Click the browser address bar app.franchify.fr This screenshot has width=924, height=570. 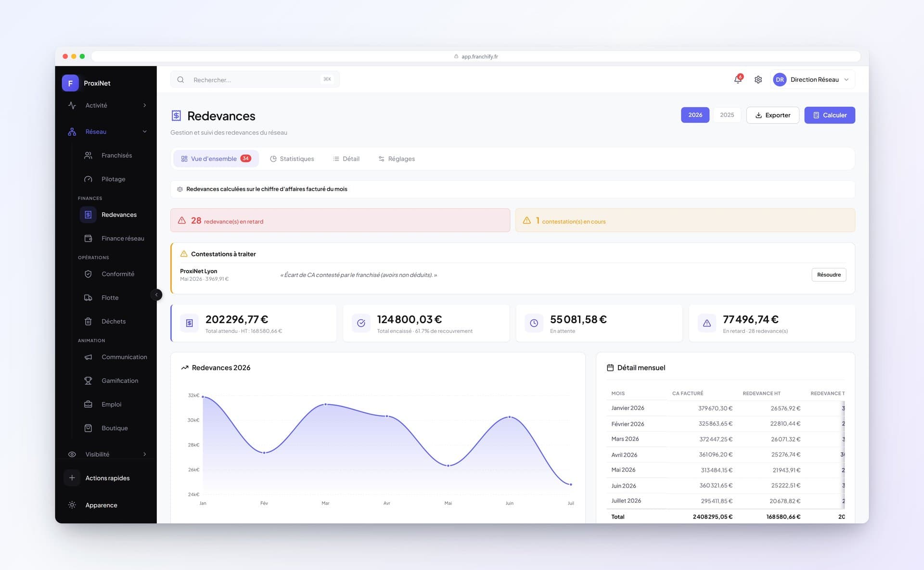(476, 56)
